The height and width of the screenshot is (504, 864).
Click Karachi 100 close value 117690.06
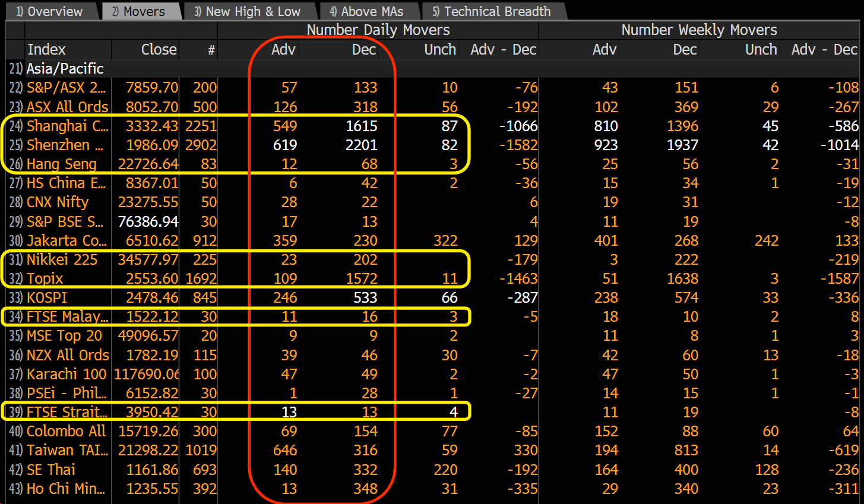[147, 374]
